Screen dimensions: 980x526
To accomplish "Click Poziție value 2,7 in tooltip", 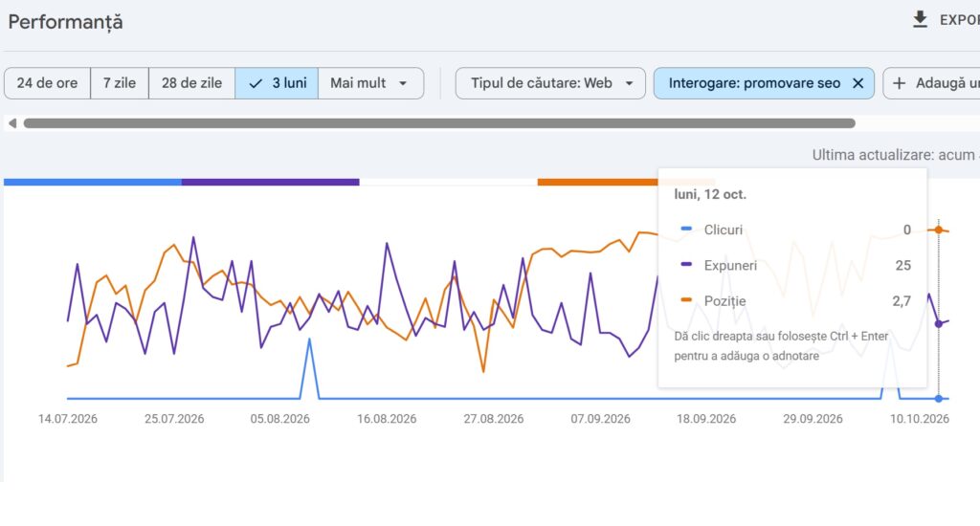I will tap(902, 301).
